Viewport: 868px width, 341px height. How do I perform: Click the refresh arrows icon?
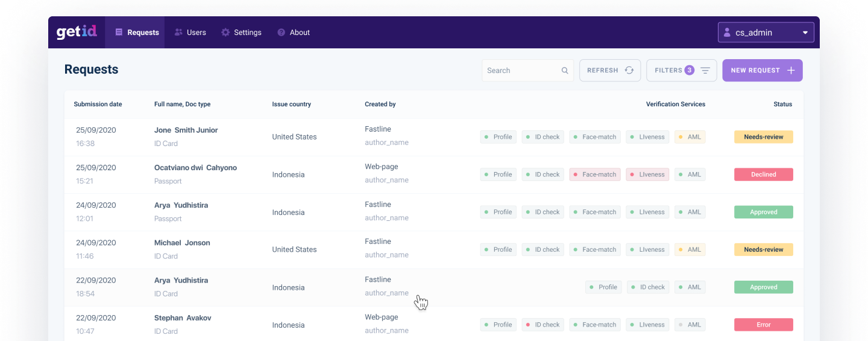coord(629,71)
